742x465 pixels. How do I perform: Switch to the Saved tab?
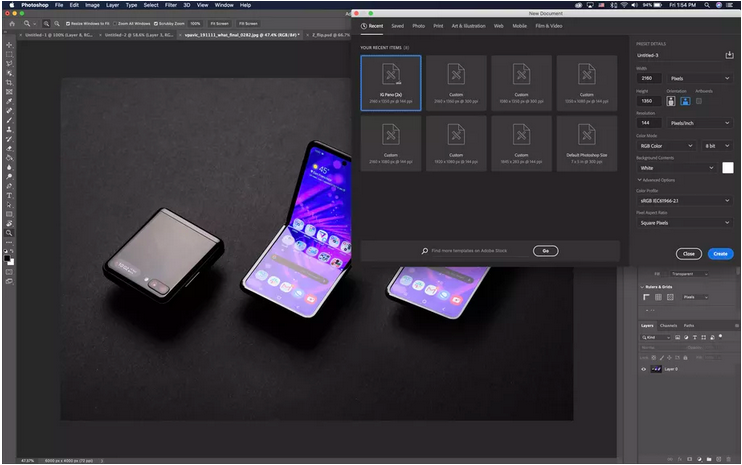[x=398, y=26]
